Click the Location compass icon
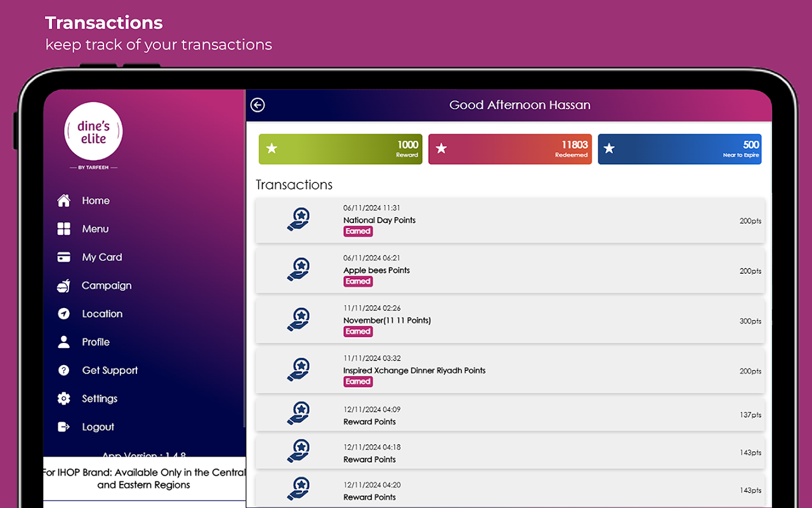 64,314
